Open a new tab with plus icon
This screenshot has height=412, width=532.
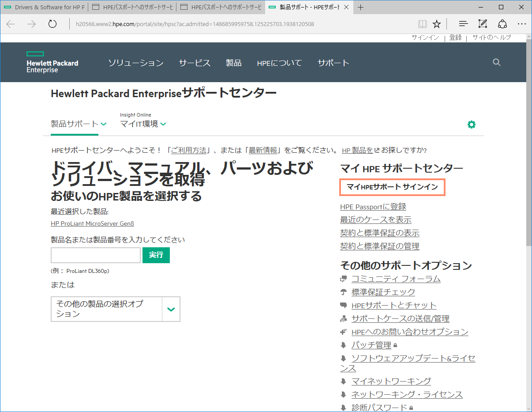point(361,7)
